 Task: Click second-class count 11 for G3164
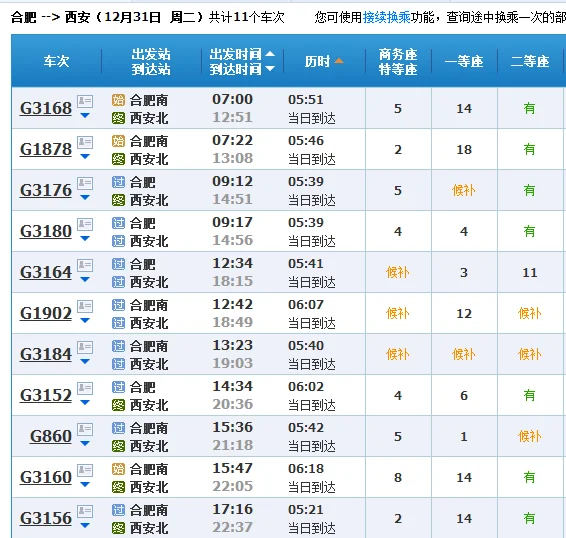(530, 273)
